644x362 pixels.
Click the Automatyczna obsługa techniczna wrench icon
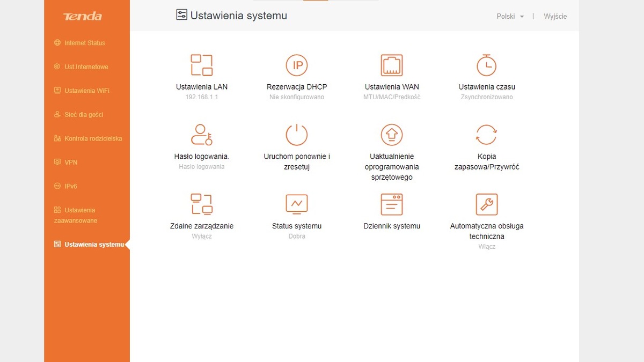487,204
